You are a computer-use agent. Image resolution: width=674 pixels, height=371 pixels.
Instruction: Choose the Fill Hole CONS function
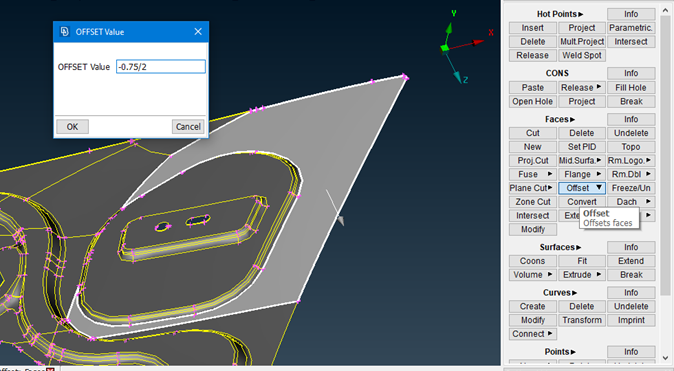[631, 88]
